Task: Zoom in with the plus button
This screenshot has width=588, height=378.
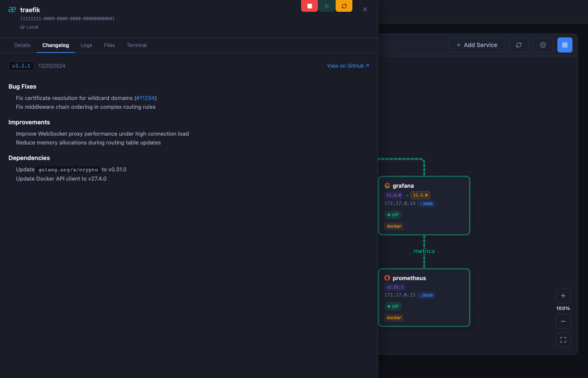Action: (x=563, y=296)
